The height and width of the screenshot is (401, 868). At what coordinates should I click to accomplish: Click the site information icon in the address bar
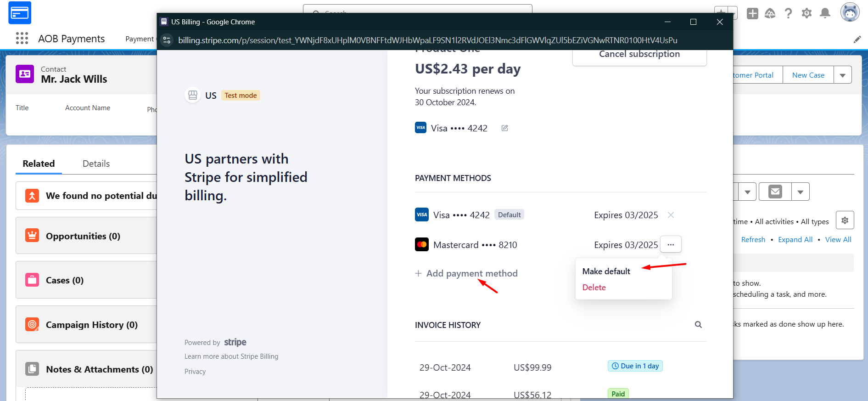click(x=167, y=40)
